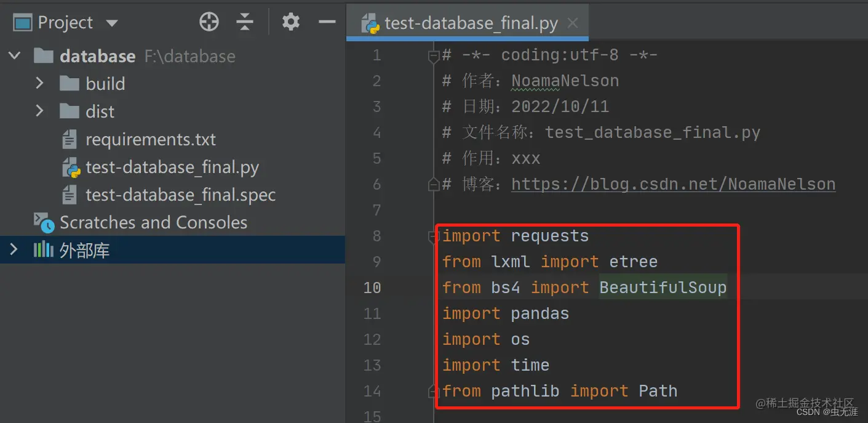Expand the build folder
The image size is (868, 423).
coord(40,83)
